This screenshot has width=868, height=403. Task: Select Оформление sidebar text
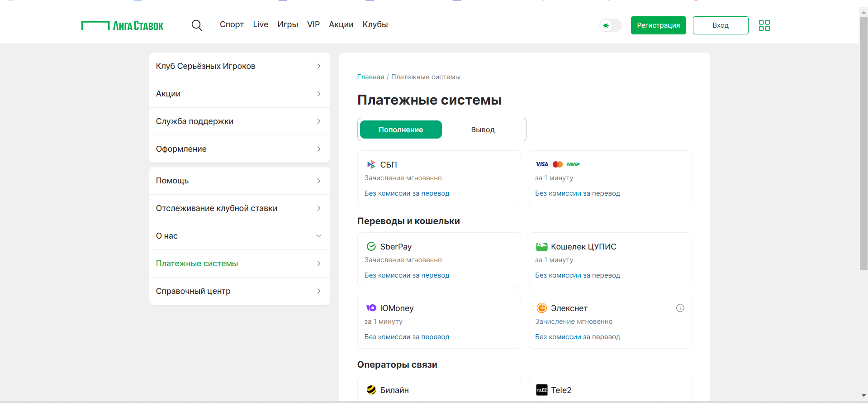(181, 149)
